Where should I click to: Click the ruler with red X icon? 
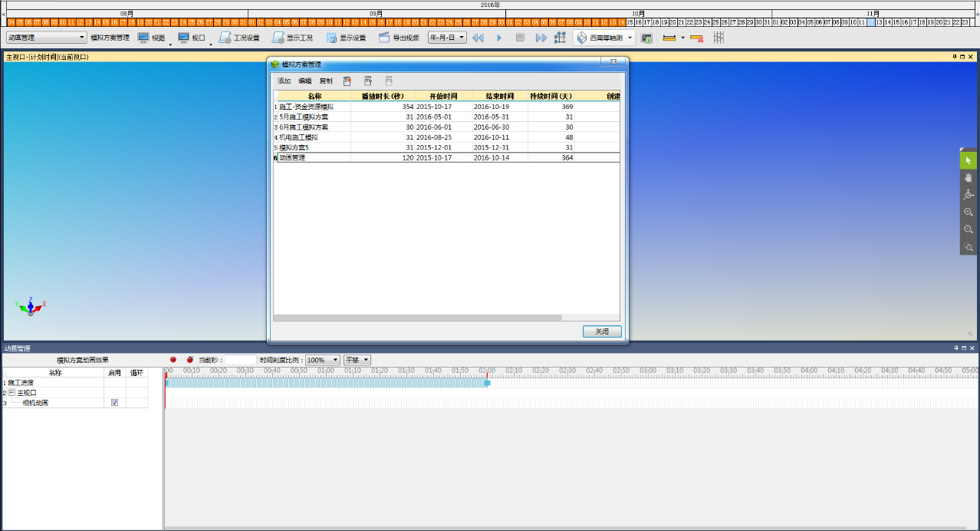point(696,38)
